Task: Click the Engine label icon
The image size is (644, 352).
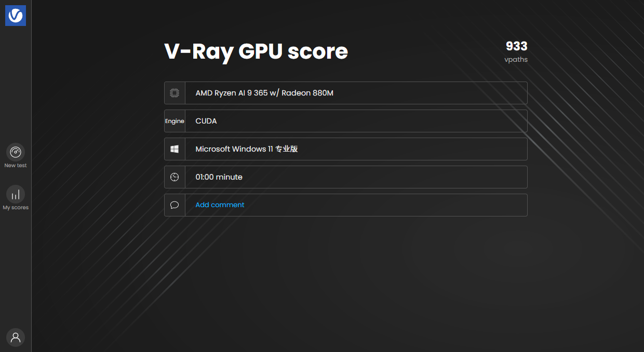Action: tap(175, 121)
